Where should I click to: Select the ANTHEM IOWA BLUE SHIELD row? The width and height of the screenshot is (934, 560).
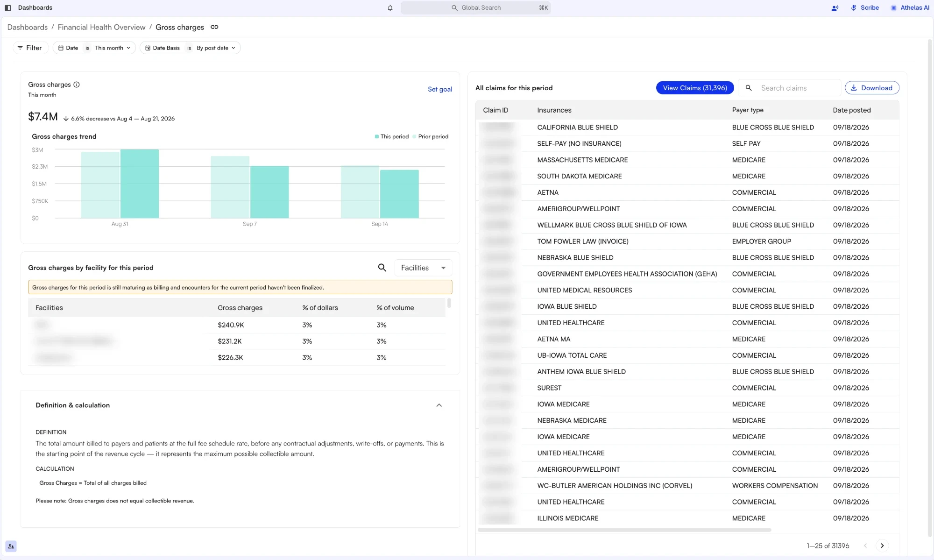pyautogui.click(x=687, y=372)
